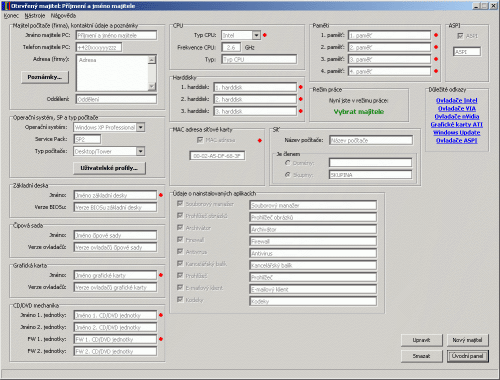The image size is (500, 380).
Task: Toggle the MAC adresa checkbox
Action: pos(200,140)
